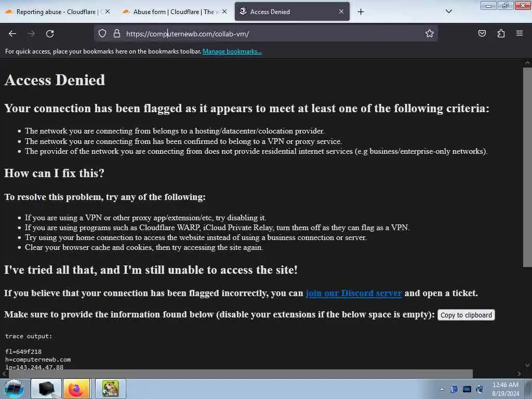532x399 pixels.
Task: View site security padlock information
Action: click(x=117, y=33)
